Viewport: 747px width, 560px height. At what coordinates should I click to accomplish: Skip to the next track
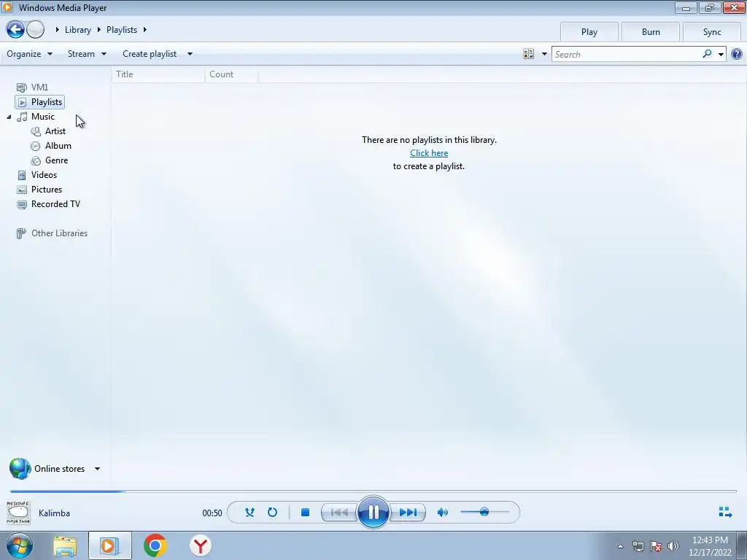click(x=408, y=513)
